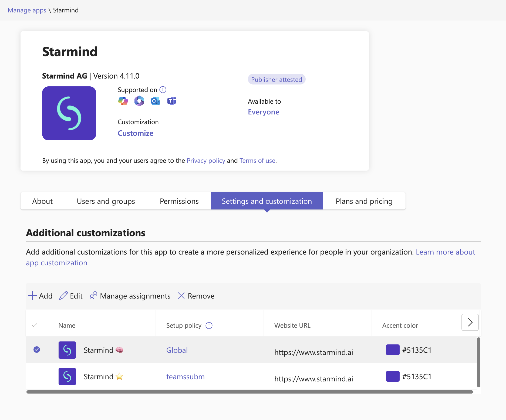
Task: Show more table columns with right chevron
Action: pos(470,322)
